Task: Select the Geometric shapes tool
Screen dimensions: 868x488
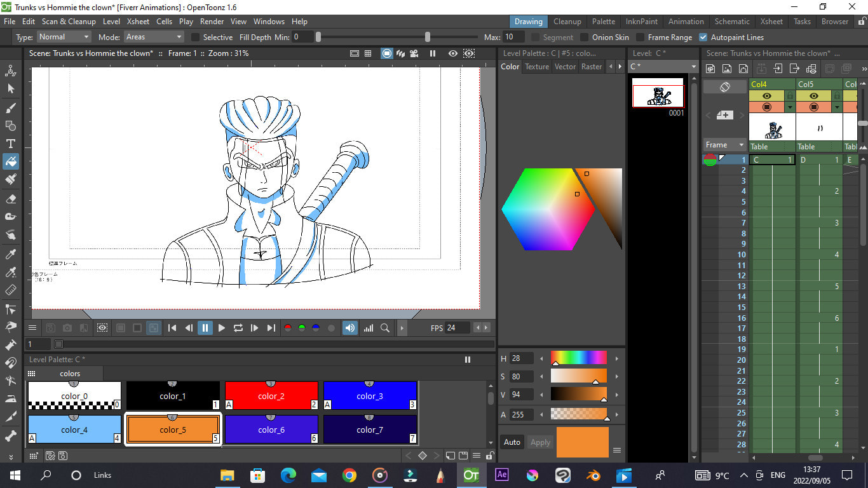Action: (x=11, y=125)
